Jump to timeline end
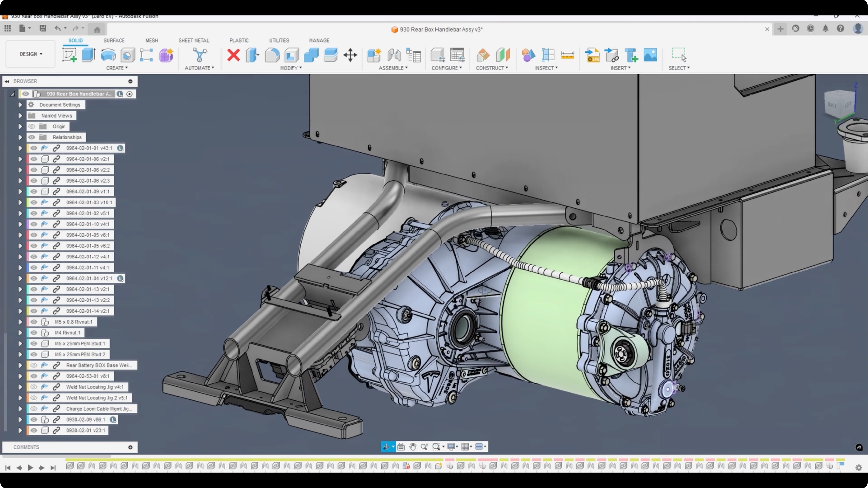Viewport: 868px width, 488px height. tap(53, 467)
